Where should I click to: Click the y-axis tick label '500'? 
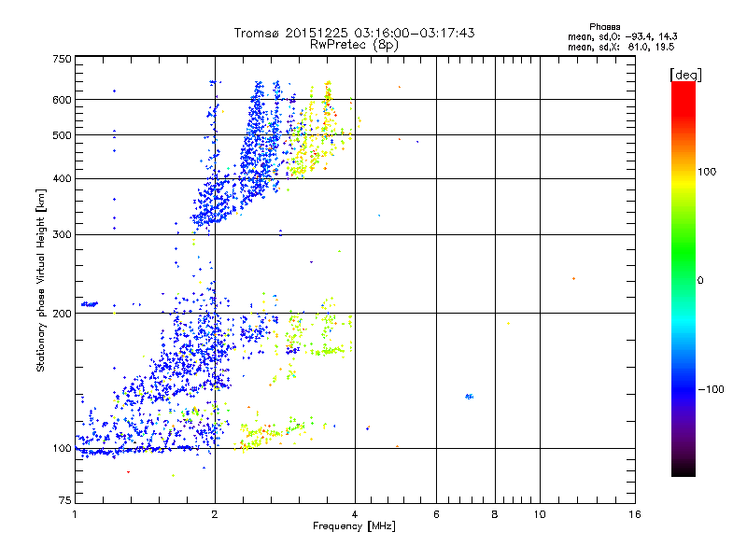62,135
